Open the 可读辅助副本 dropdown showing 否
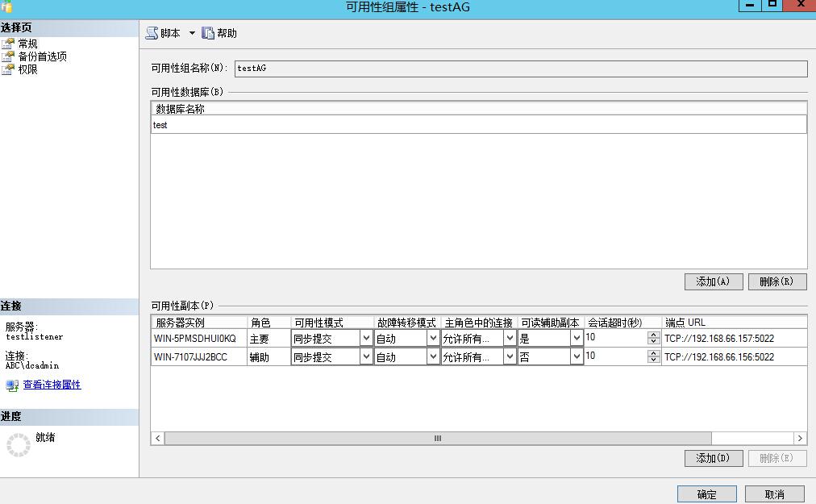 tap(576, 356)
